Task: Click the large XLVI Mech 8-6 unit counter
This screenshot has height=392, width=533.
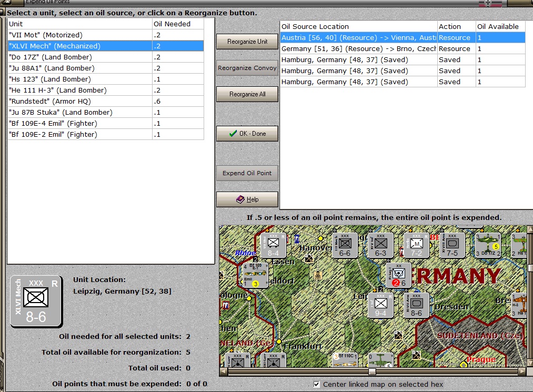Action: click(x=36, y=301)
